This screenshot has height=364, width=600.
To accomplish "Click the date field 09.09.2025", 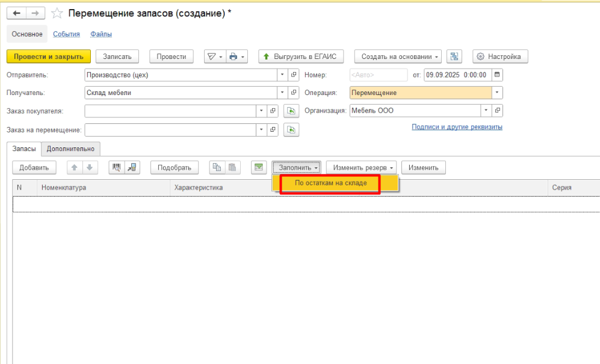I will (457, 75).
